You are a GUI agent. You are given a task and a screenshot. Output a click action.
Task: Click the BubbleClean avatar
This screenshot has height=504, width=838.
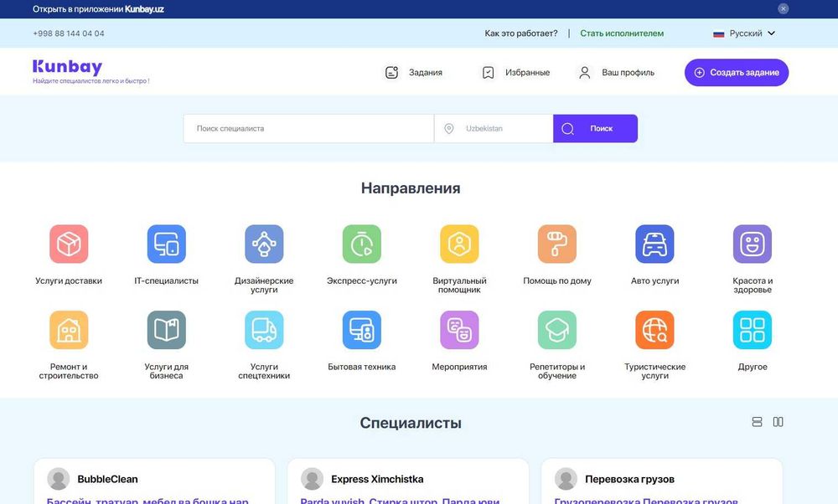[59, 479]
